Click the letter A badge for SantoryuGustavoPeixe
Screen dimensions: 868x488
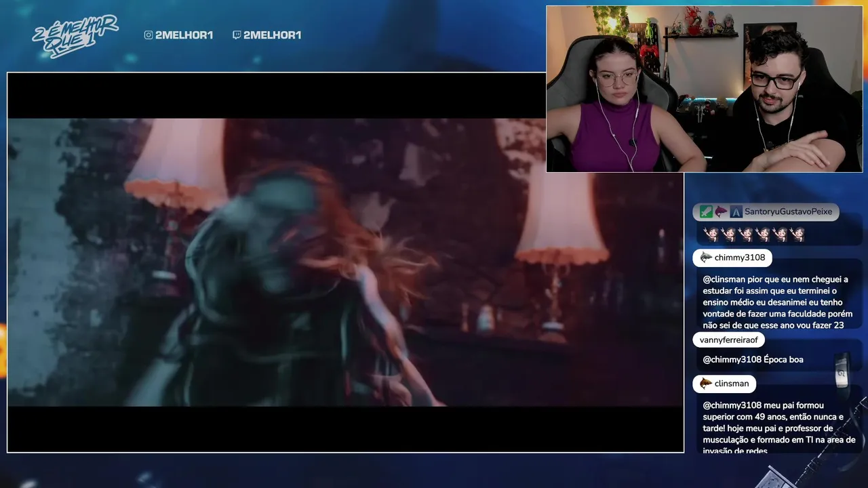click(x=736, y=212)
